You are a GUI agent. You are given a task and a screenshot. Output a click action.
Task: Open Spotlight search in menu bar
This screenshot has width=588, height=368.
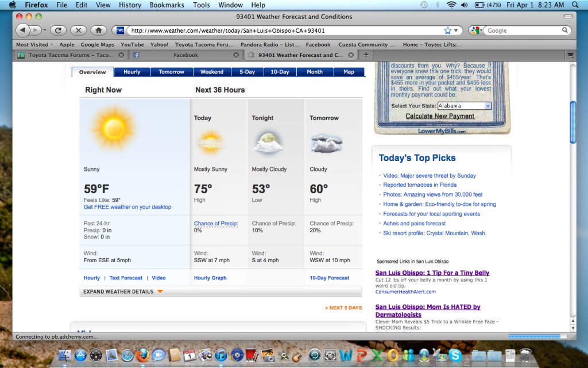[575, 5]
